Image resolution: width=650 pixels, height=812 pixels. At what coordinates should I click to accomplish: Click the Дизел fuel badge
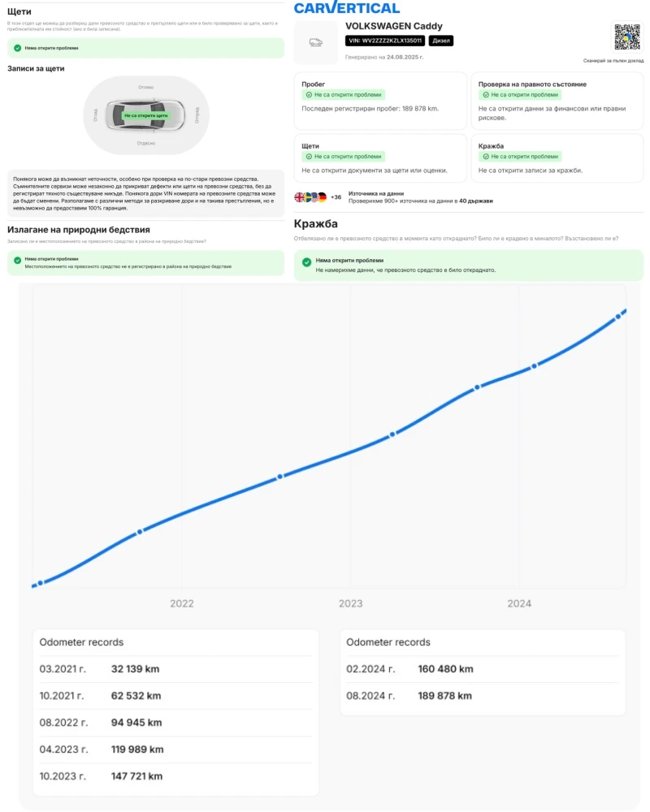pyautogui.click(x=440, y=41)
